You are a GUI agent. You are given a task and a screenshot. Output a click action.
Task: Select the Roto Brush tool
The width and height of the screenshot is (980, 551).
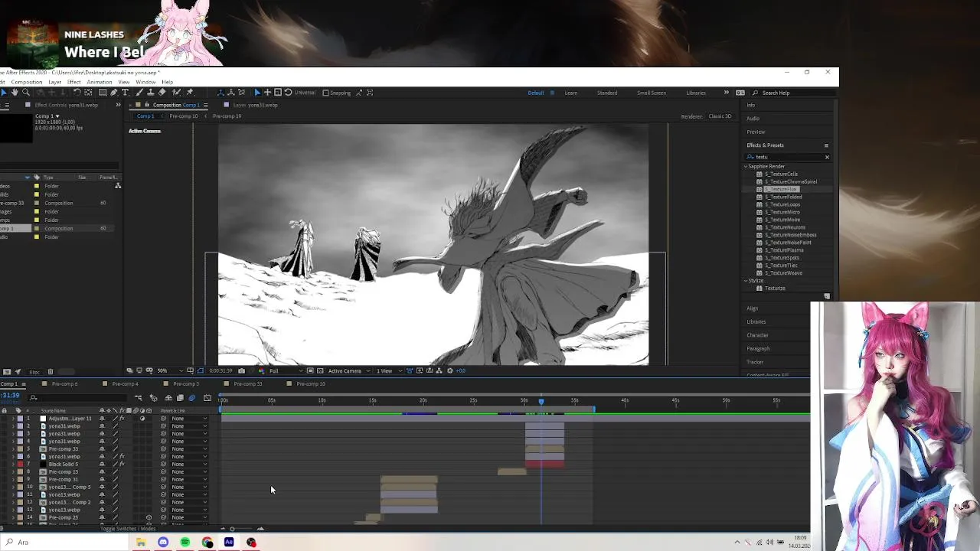[x=177, y=93]
